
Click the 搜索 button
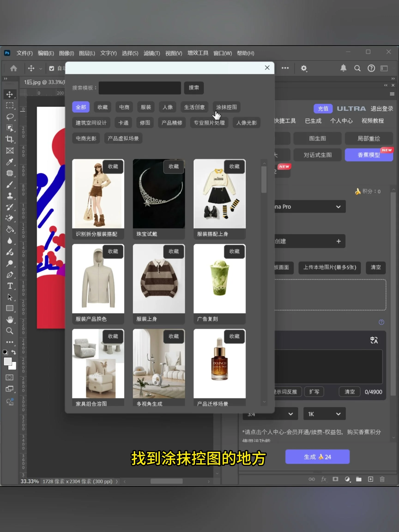(194, 88)
